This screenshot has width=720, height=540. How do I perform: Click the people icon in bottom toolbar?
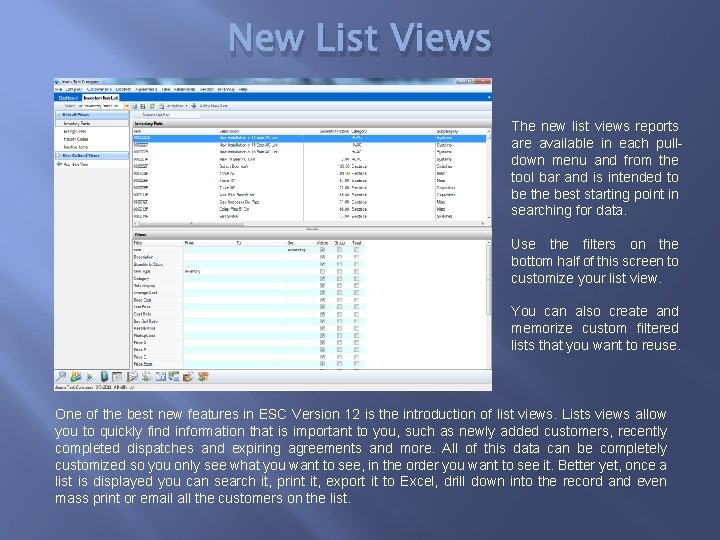pyautogui.click(x=76, y=377)
